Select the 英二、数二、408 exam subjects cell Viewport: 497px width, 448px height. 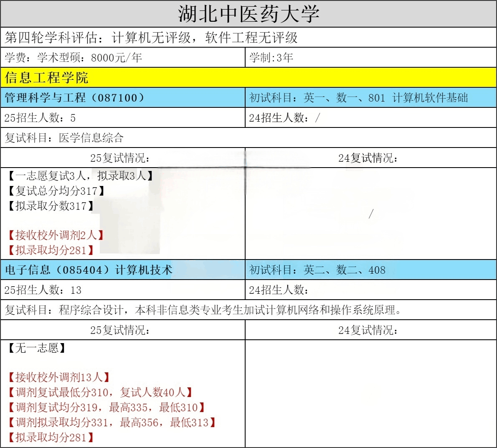pyautogui.click(x=317, y=270)
